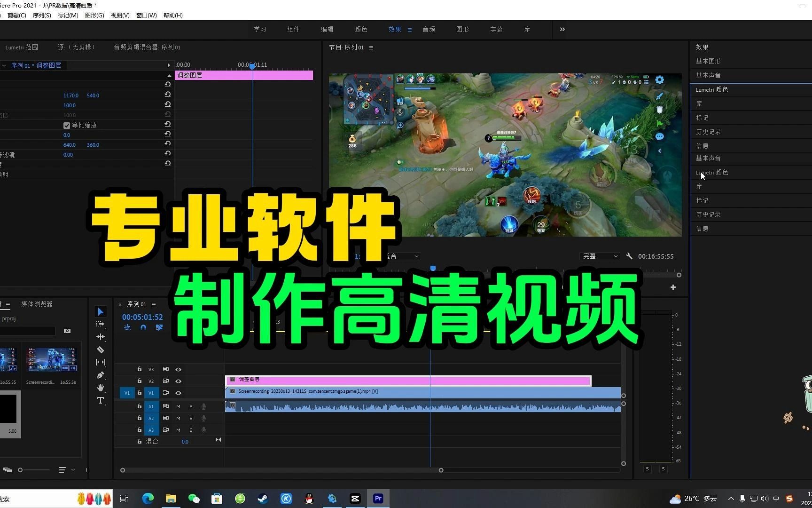Open WeChat from the taskbar
The height and width of the screenshot is (508, 812).
click(x=194, y=499)
